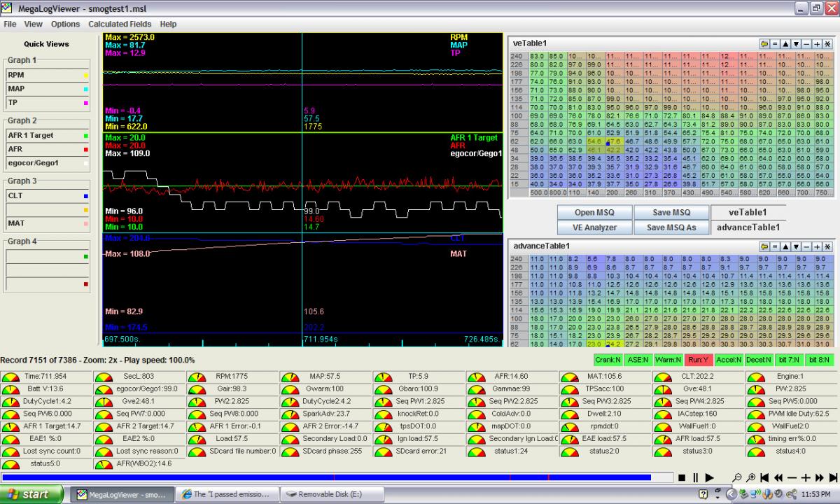Stop log playback

point(682,477)
